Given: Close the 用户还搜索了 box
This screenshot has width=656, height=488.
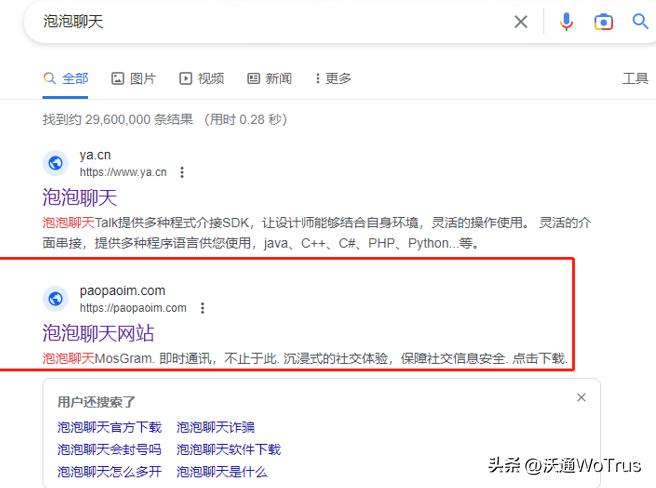Looking at the screenshot, I should (581, 397).
